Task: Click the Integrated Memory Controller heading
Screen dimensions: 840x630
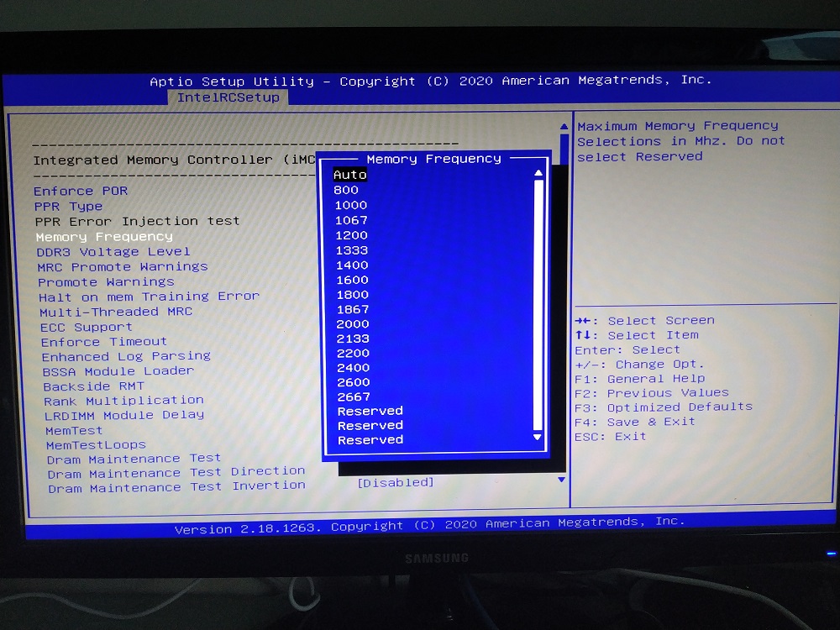Action: click(174, 160)
